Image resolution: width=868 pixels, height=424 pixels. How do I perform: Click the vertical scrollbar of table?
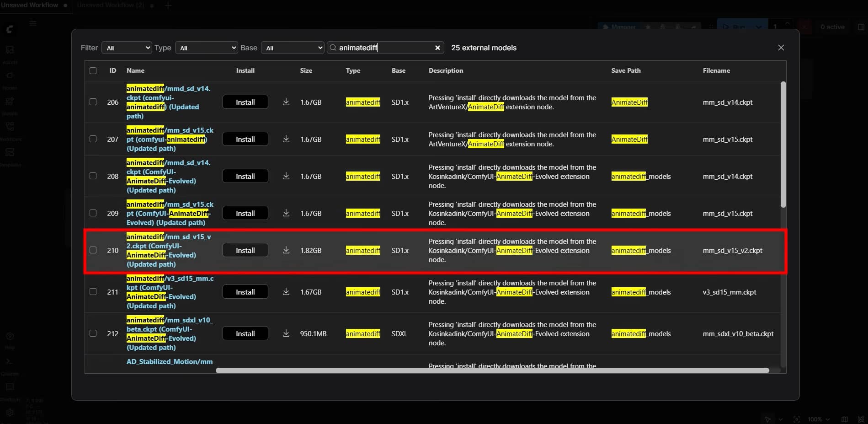783,145
